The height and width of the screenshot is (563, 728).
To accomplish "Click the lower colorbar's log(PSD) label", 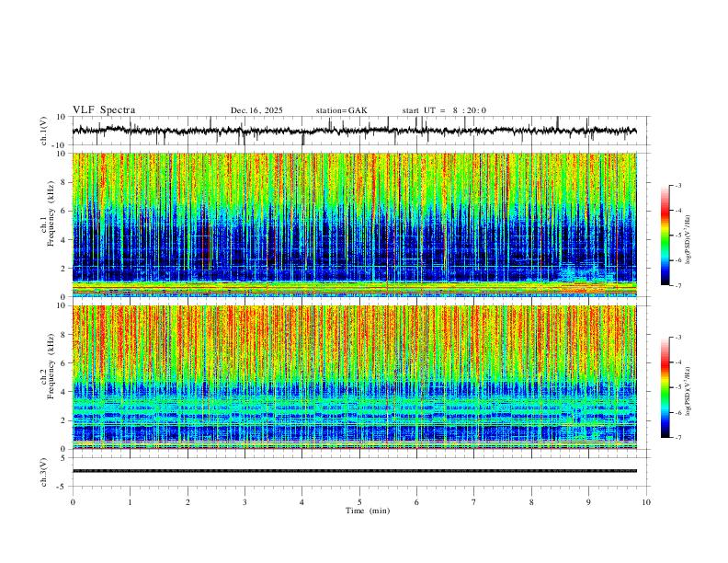I will (688, 391).
